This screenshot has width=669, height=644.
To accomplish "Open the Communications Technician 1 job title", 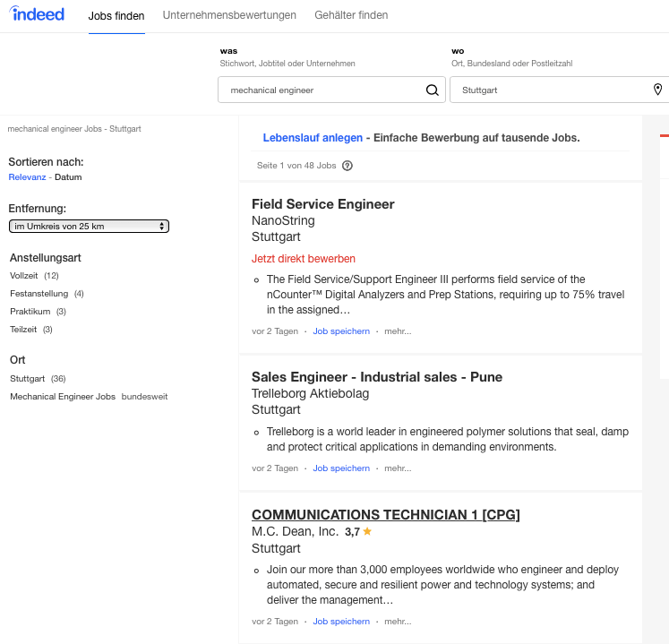I will click(385, 514).
